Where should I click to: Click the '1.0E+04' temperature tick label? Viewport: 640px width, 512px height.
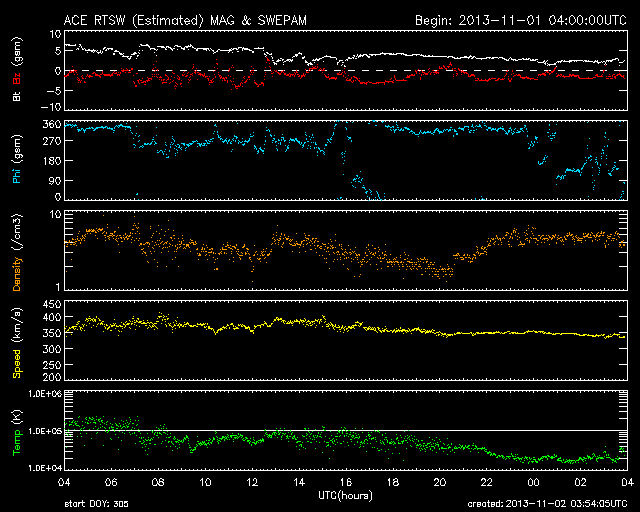pyautogui.click(x=45, y=467)
